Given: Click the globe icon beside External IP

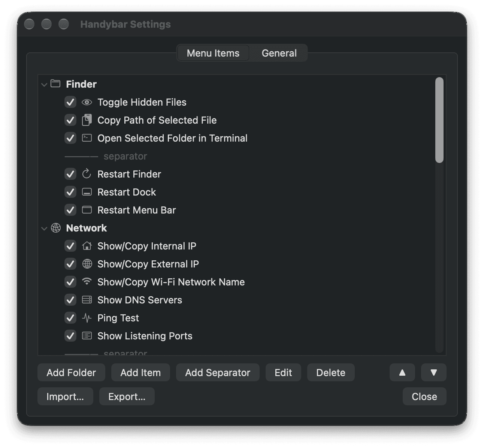Looking at the screenshot, I should tap(87, 264).
